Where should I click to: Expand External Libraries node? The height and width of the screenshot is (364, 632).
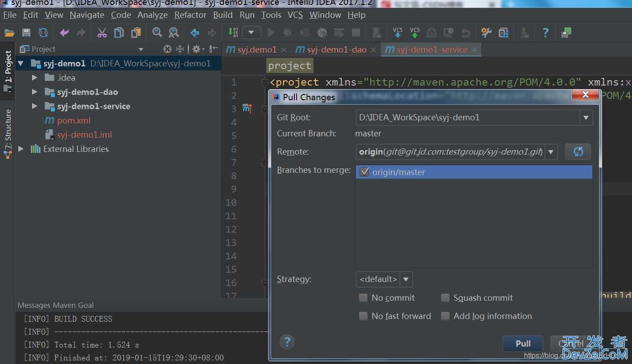pyautogui.click(x=21, y=149)
